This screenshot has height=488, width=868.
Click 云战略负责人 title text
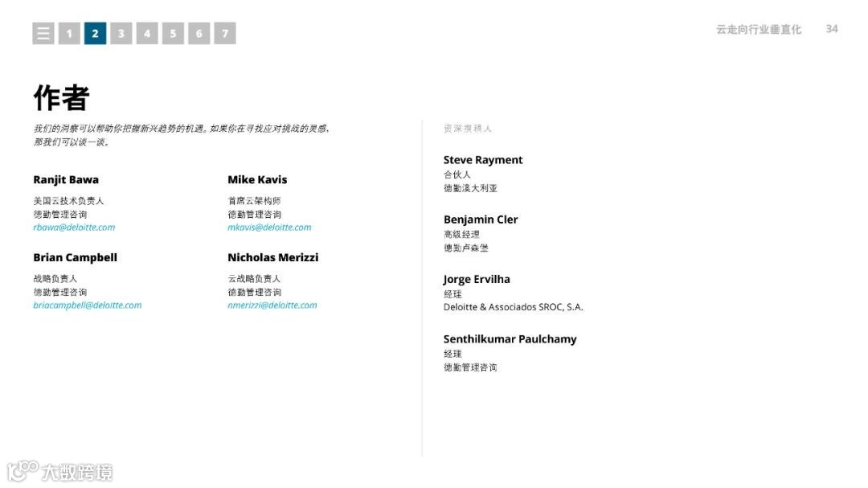click(254, 278)
